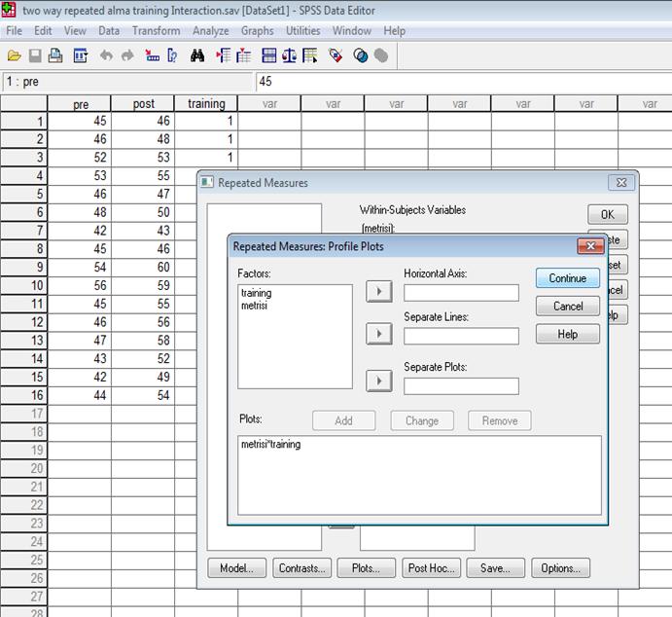Click the Use Sets circles icon
This screenshot has width=672, height=617.
361,55
